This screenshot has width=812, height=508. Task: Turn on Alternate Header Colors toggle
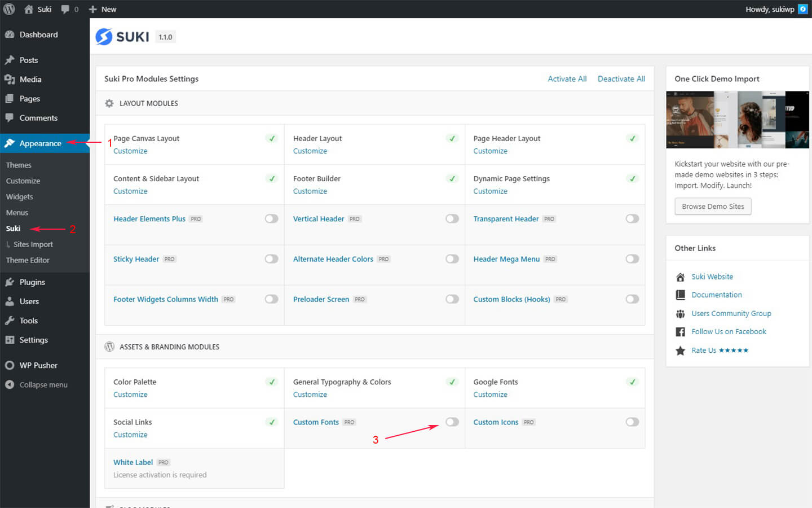(x=452, y=259)
